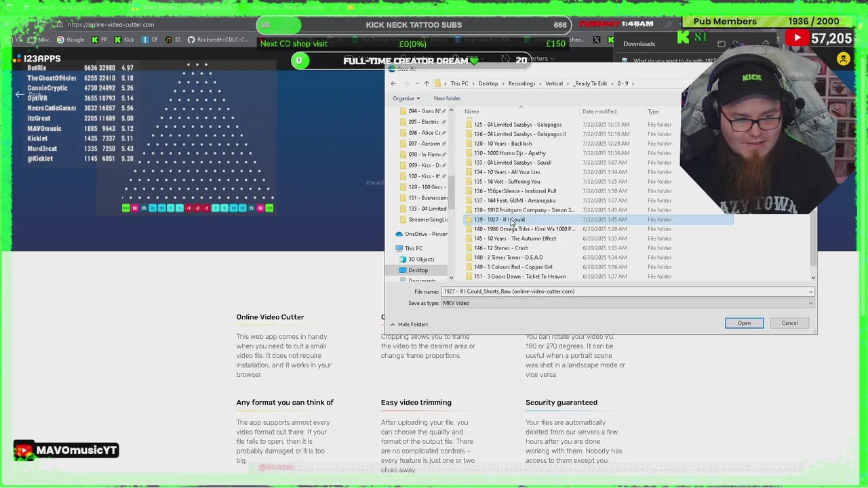Image resolution: width=868 pixels, height=488 pixels.
Task: Click navigation pane scroll up arrow
Action: click(451, 110)
